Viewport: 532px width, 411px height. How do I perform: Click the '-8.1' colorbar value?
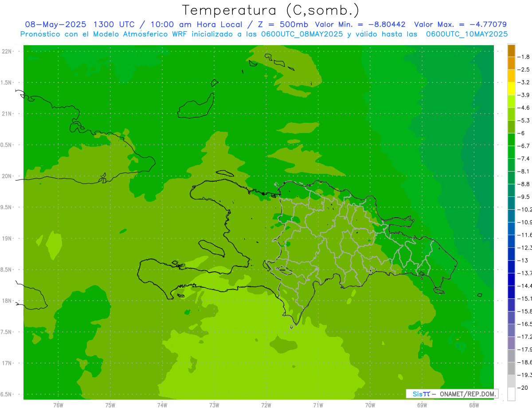(x=524, y=172)
